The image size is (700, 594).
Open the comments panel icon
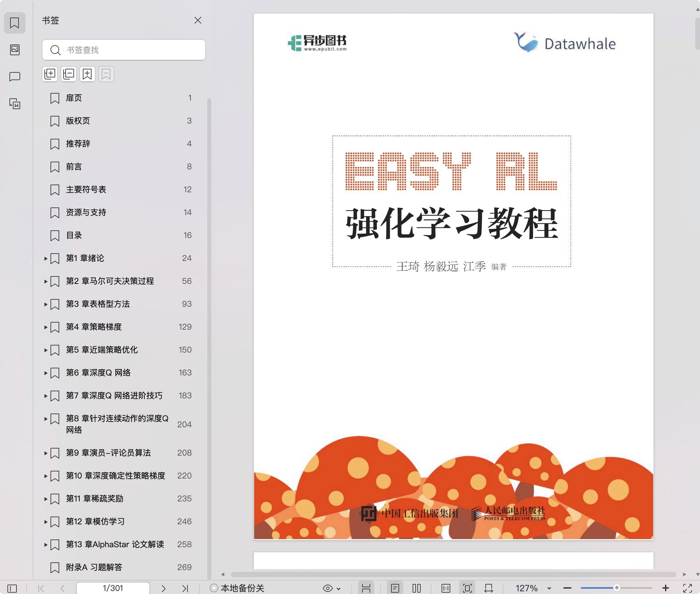pyautogui.click(x=14, y=77)
